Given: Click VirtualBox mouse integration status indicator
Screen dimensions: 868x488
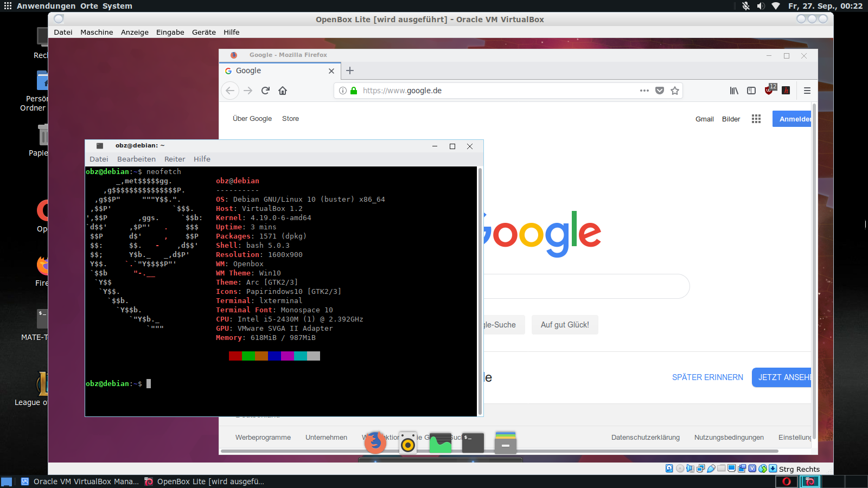Looking at the screenshot, I should tap(763, 468).
